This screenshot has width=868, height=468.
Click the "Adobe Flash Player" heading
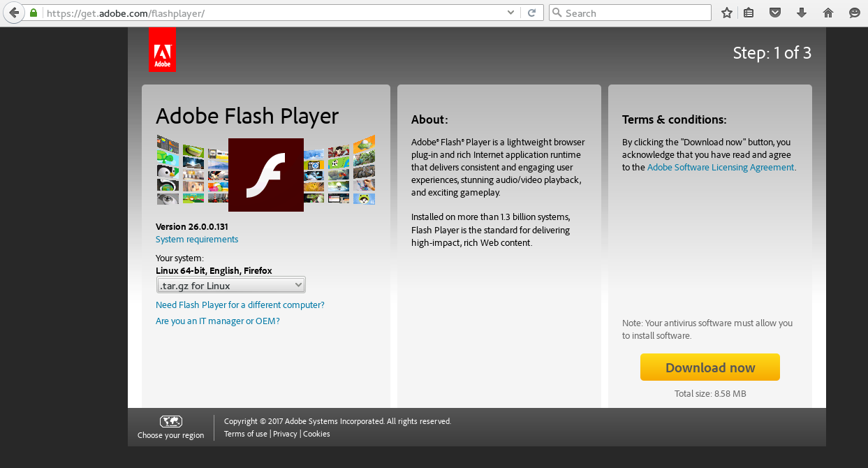pyautogui.click(x=247, y=116)
